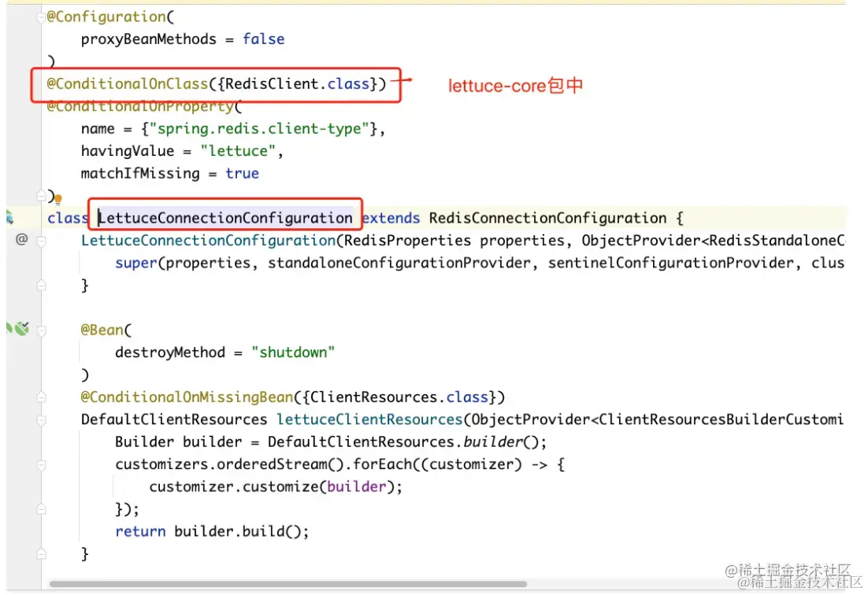Image resolution: width=868 pixels, height=595 pixels.
Task: Click fold end marker at constructor closing brace
Action: point(41,286)
